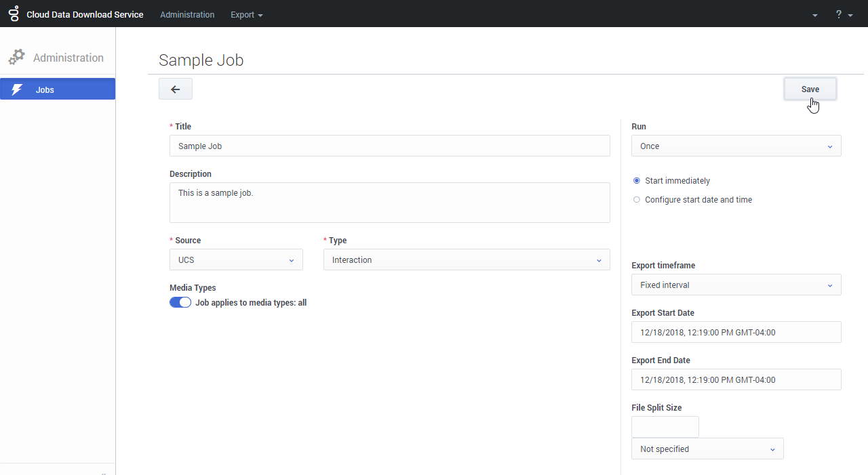Screen dimensions: 868x475
Task: Click the Genesys logo icon
Action: coord(14,14)
